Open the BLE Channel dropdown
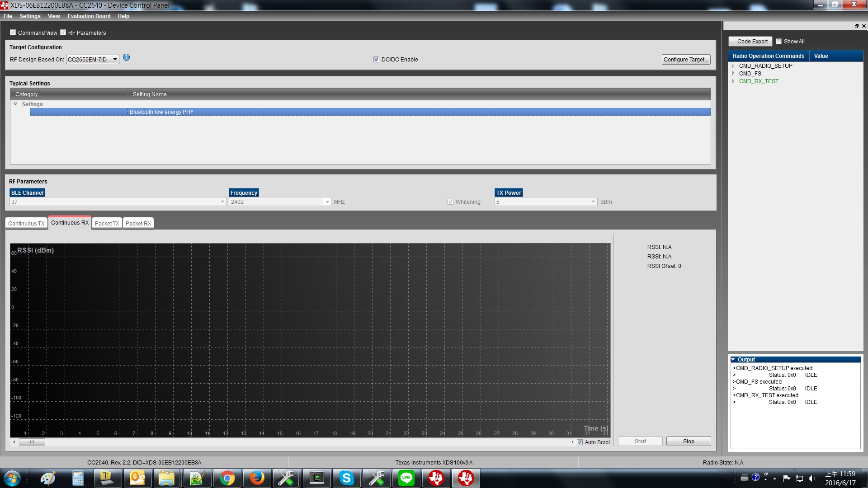The image size is (868, 488). (222, 202)
